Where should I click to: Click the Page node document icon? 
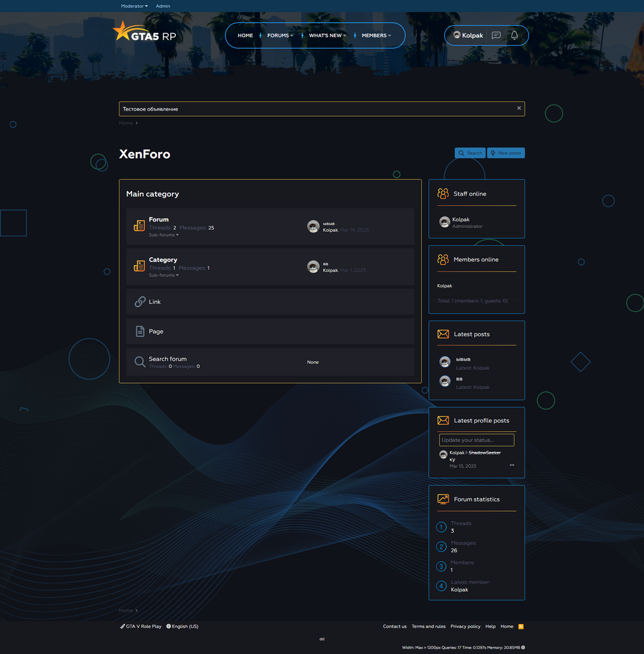click(x=140, y=331)
